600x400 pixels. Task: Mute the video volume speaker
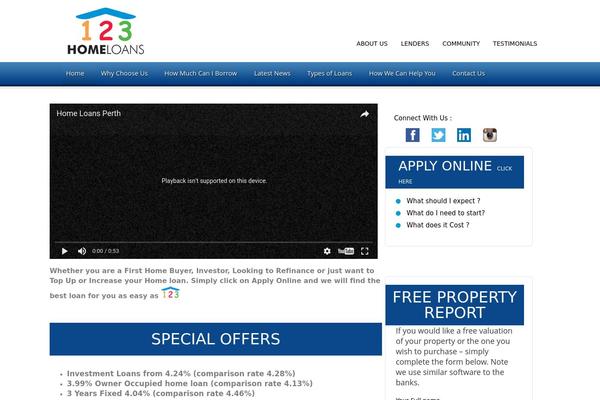82,251
